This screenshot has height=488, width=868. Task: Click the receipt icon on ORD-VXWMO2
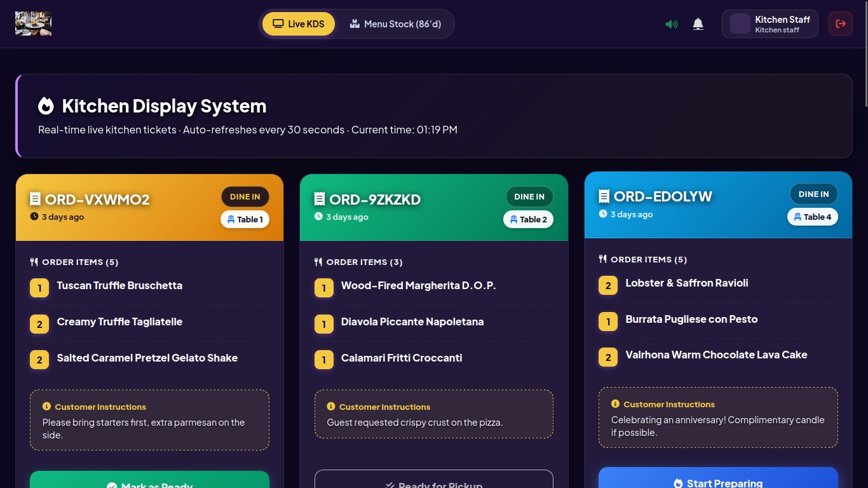click(x=35, y=200)
